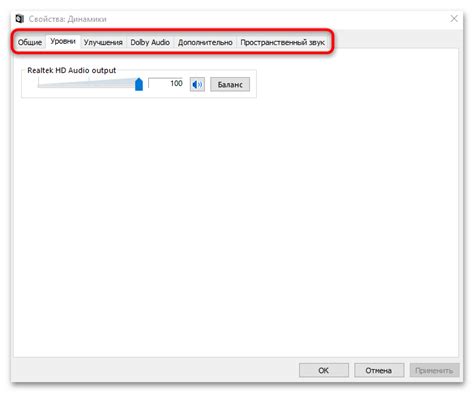This screenshot has height=393, width=474.
Task: Go to the Dolby Audio tab
Action: [150, 42]
